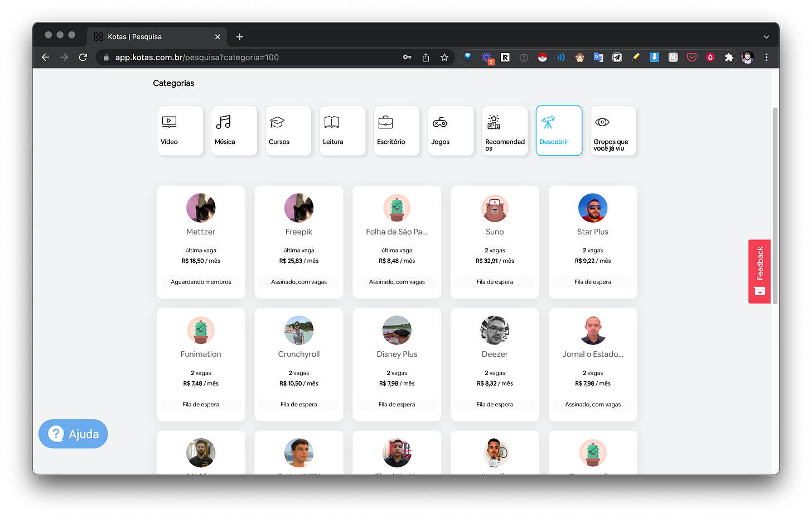Open the Funimation group card
This screenshot has height=518, width=812.
[201, 364]
